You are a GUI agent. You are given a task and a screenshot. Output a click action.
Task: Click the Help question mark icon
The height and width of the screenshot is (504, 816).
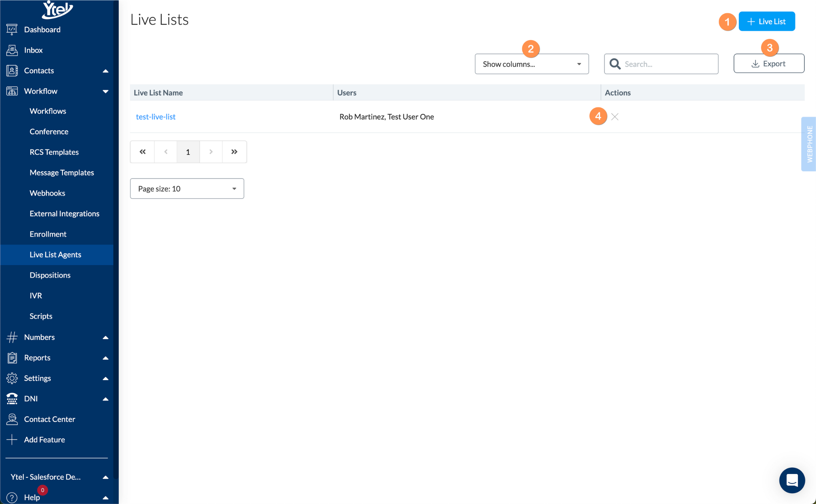tap(12, 497)
